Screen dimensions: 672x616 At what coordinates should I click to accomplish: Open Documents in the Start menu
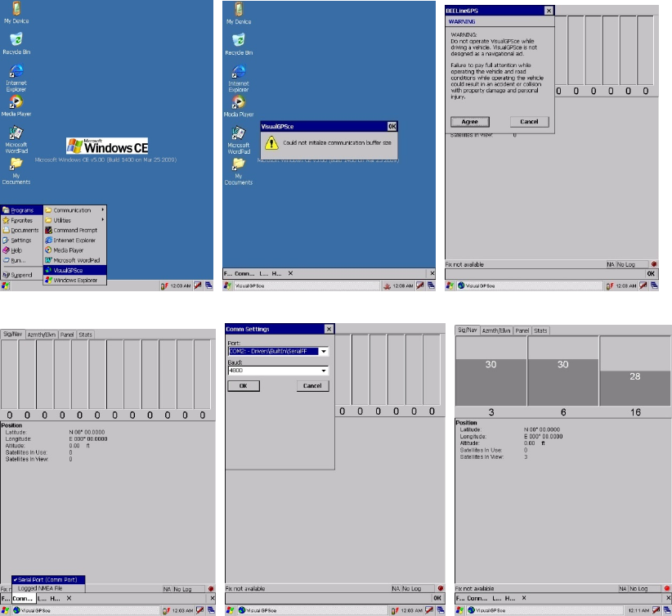(x=21, y=231)
